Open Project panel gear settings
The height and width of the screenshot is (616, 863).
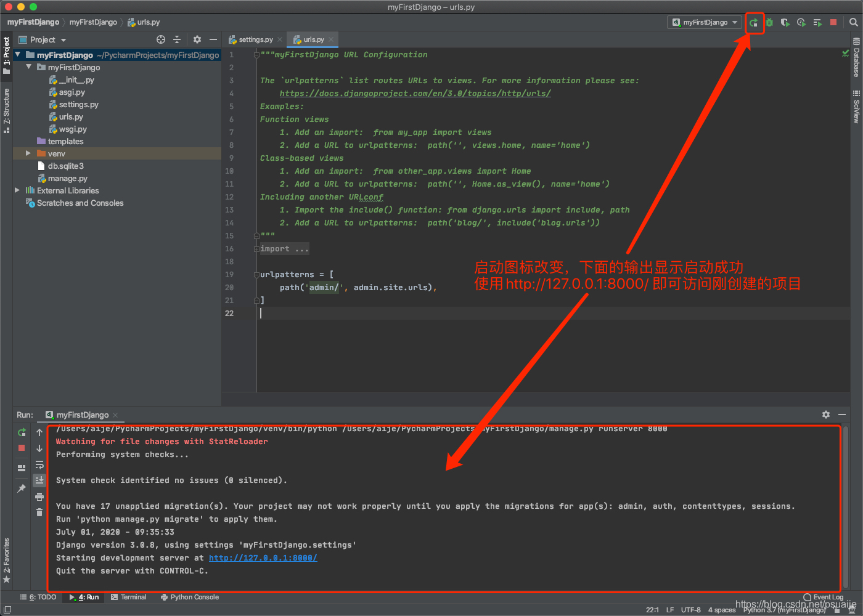(x=197, y=39)
